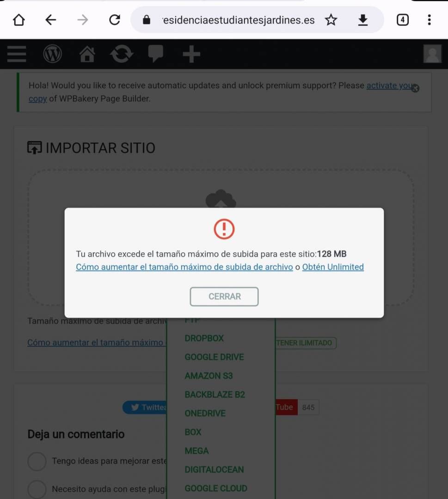Reload the page with the refresh icon
Screen dimensions: 448x499
(x=115, y=20)
